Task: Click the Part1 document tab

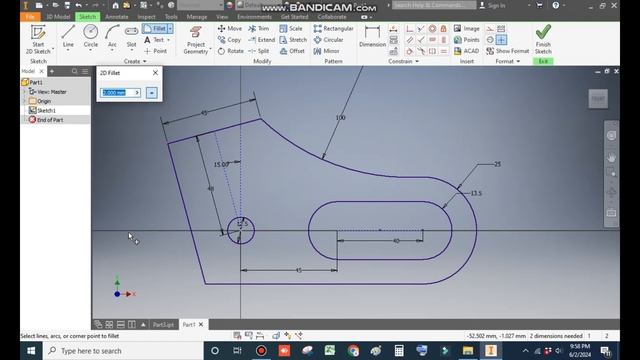Action: point(189,324)
